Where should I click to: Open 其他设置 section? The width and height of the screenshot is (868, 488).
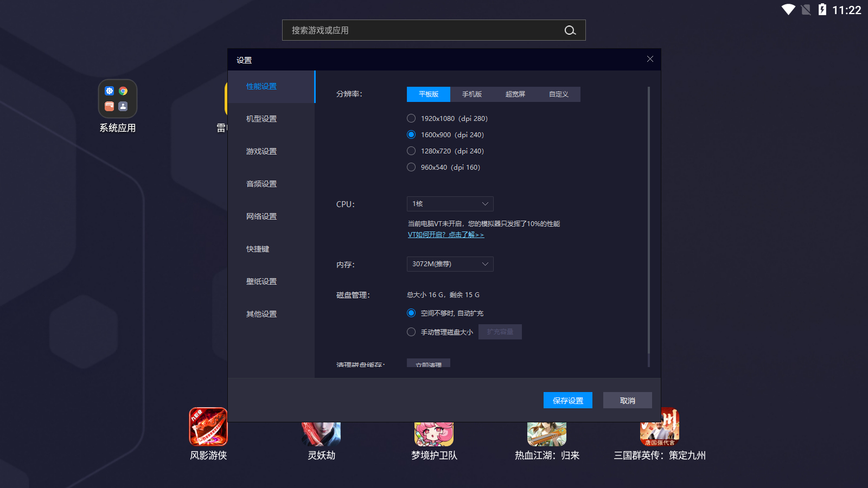(x=271, y=314)
